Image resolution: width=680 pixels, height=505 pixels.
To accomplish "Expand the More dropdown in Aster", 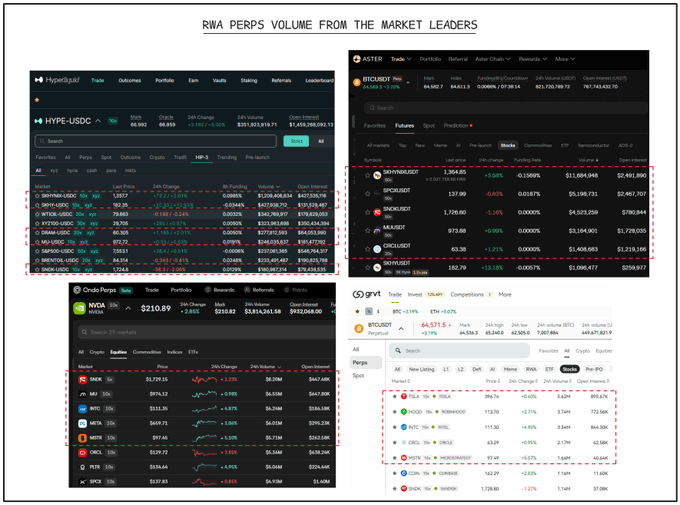I will click(565, 59).
